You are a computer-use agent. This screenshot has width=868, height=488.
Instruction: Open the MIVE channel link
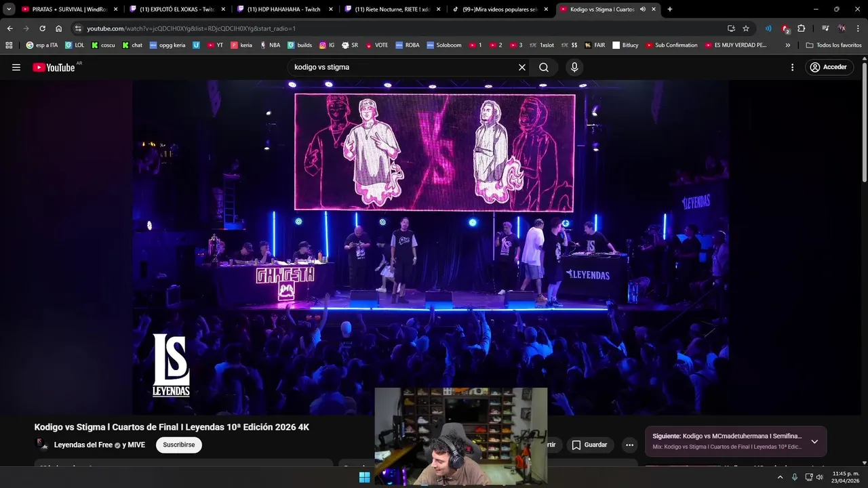(136, 445)
